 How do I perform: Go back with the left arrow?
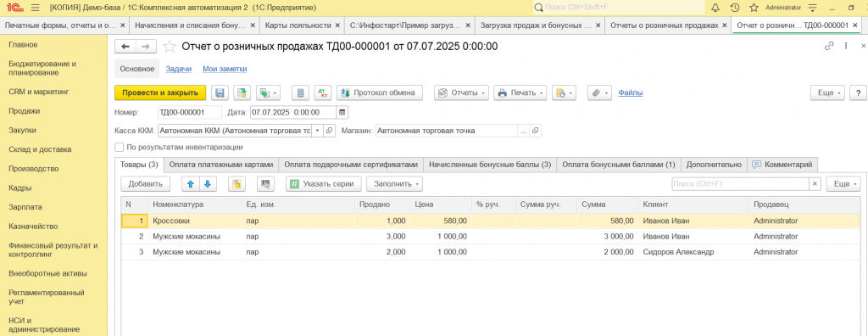(x=126, y=47)
